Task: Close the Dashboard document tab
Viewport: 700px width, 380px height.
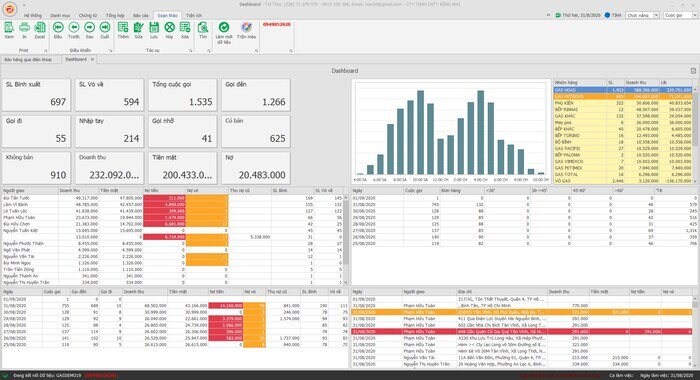Action: [x=92, y=59]
